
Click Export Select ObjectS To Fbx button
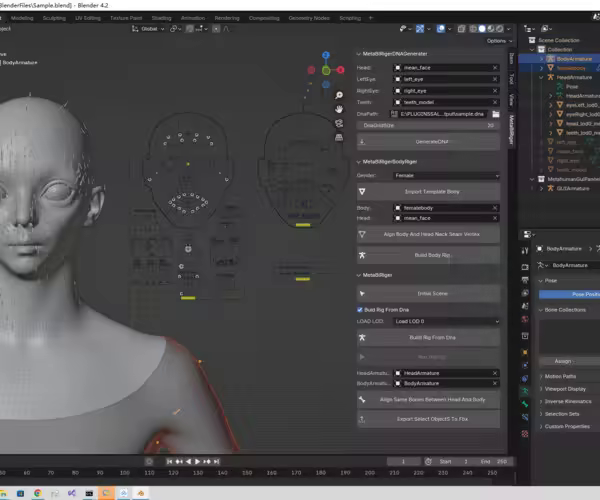[x=430, y=418]
